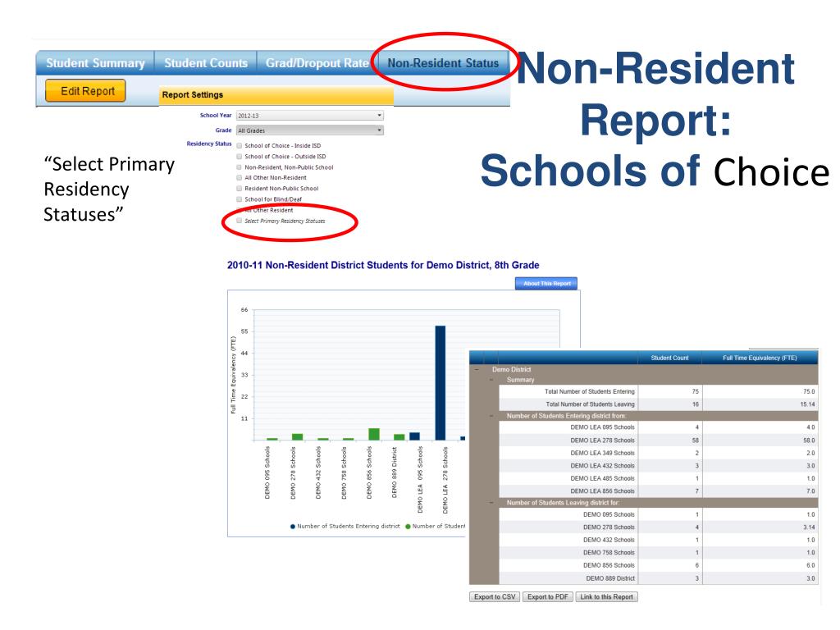Image resolution: width=840 pixels, height=630 pixels.
Task: Click the About This Report button
Action: (x=546, y=283)
